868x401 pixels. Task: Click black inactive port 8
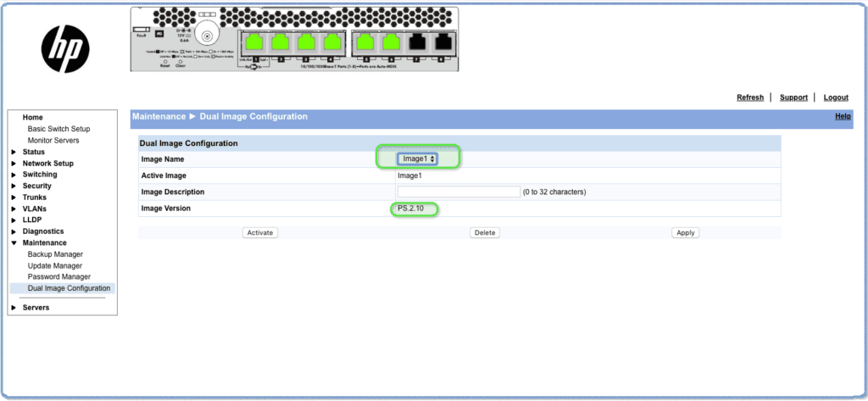pyautogui.click(x=443, y=42)
